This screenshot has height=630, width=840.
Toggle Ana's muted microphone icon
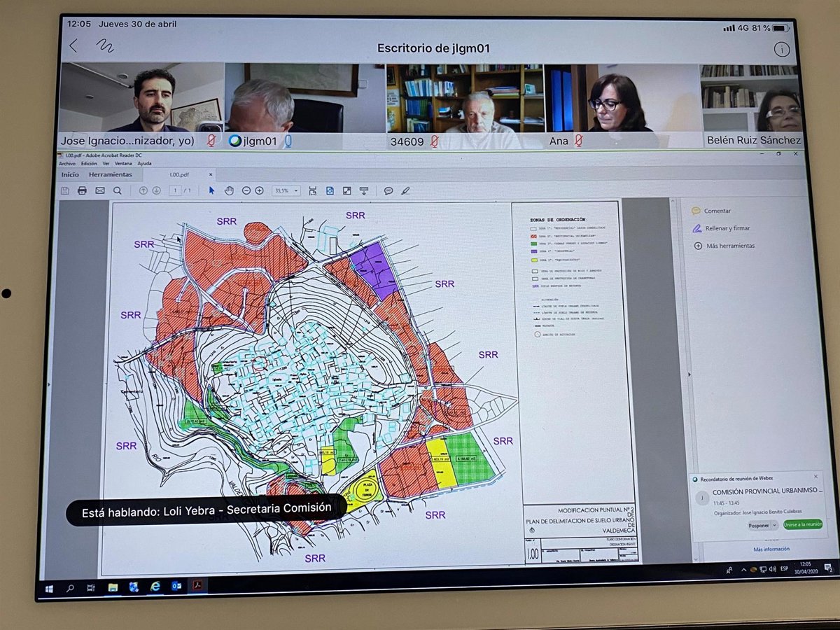click(579, 141)
